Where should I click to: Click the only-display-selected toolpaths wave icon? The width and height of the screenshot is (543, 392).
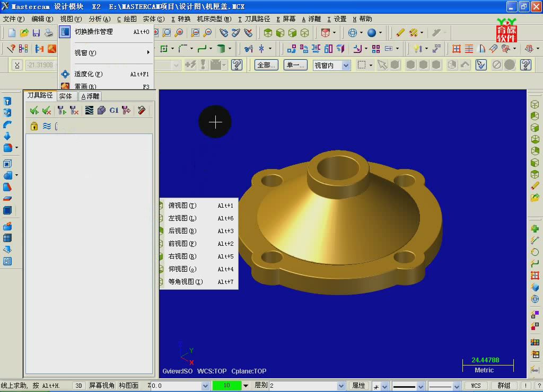(47, 126)
